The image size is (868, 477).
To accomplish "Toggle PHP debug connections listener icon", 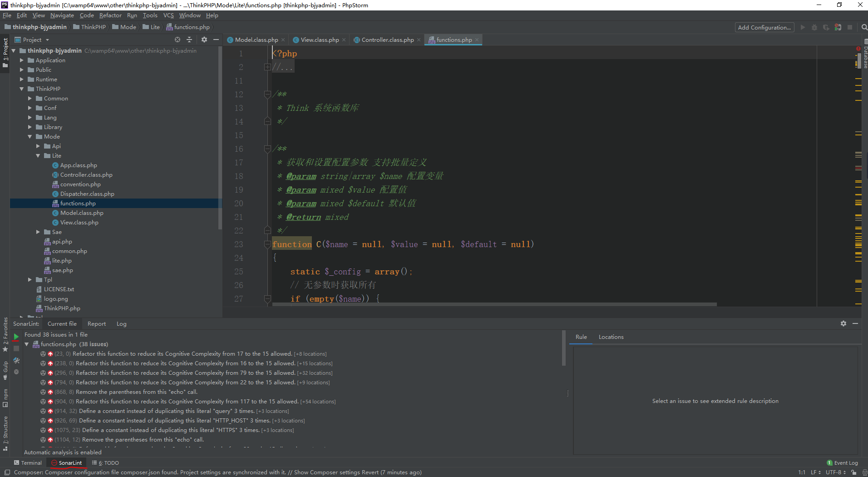I will tap(838, 27).
